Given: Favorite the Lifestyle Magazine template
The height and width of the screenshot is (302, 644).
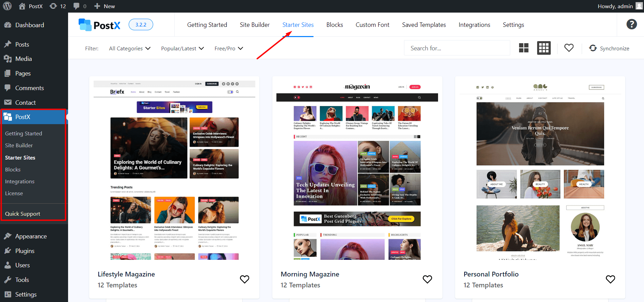Looking at the screenshot, I should (x=244, y=279).
